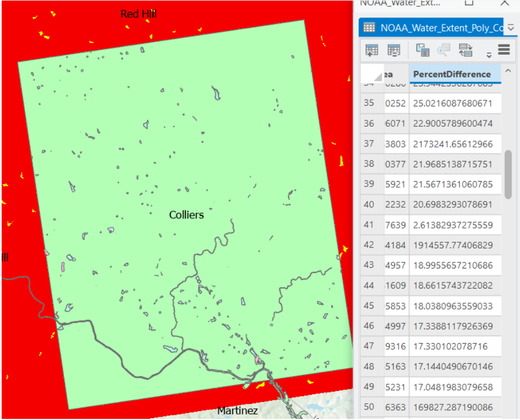520x420 pixels.
Task: Click the table icon on the attribute tab
Action: point(369,27)
